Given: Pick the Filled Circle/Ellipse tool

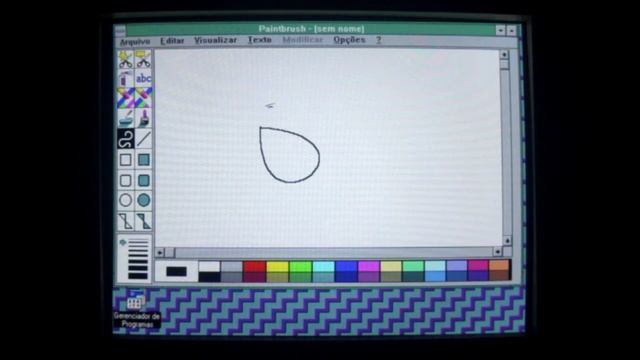Looking at the screenshot, I should pyautogui.click(x=143, y=200).
